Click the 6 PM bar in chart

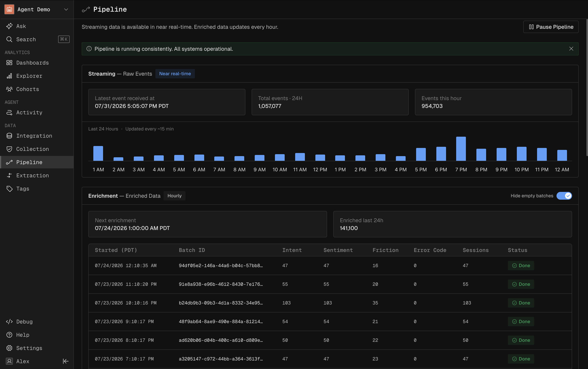coord(441,154)
